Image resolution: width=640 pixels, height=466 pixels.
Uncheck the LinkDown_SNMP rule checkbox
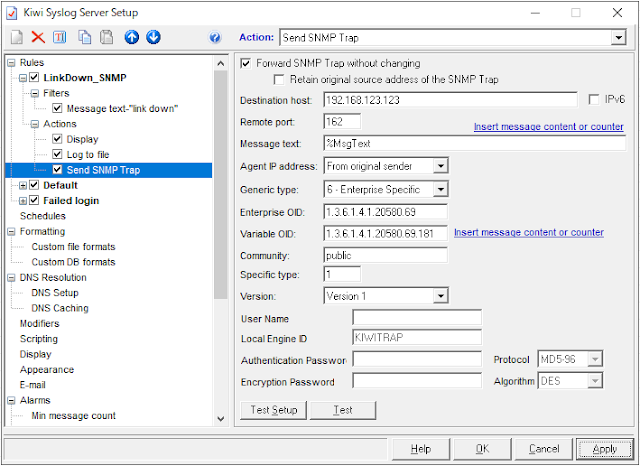34,77
